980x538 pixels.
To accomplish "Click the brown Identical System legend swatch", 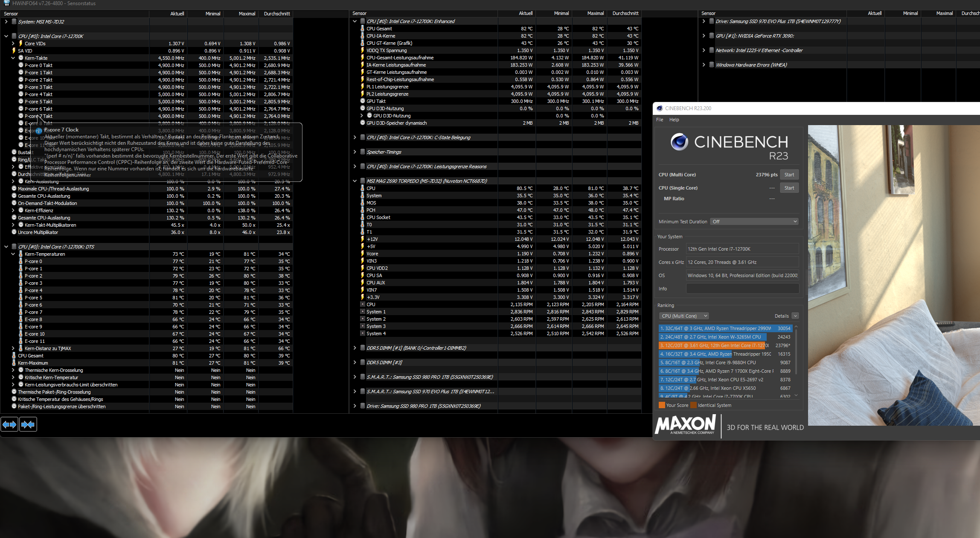I will pyautogui.click(x=693, y=405).
